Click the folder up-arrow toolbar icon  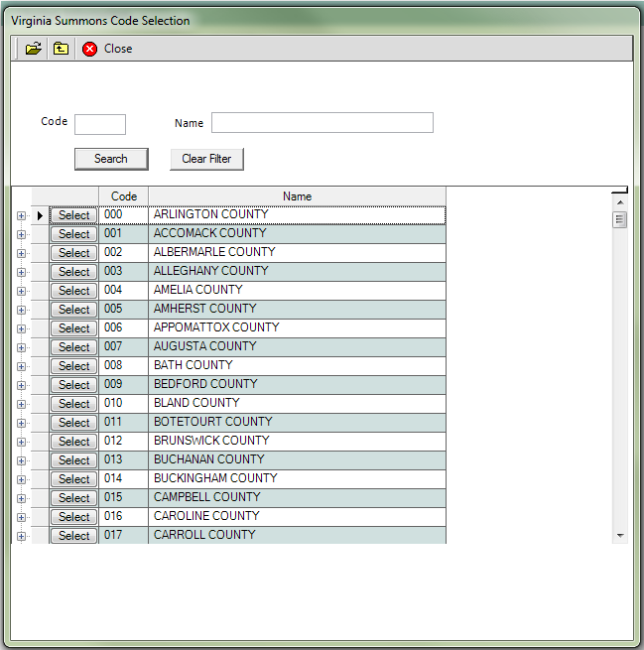pos(61,49)
